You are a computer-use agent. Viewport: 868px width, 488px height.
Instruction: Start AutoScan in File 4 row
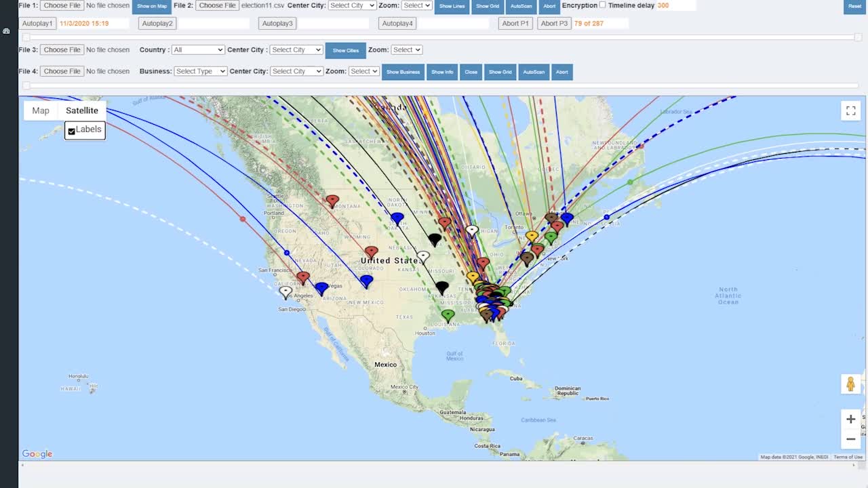[534, 72]
